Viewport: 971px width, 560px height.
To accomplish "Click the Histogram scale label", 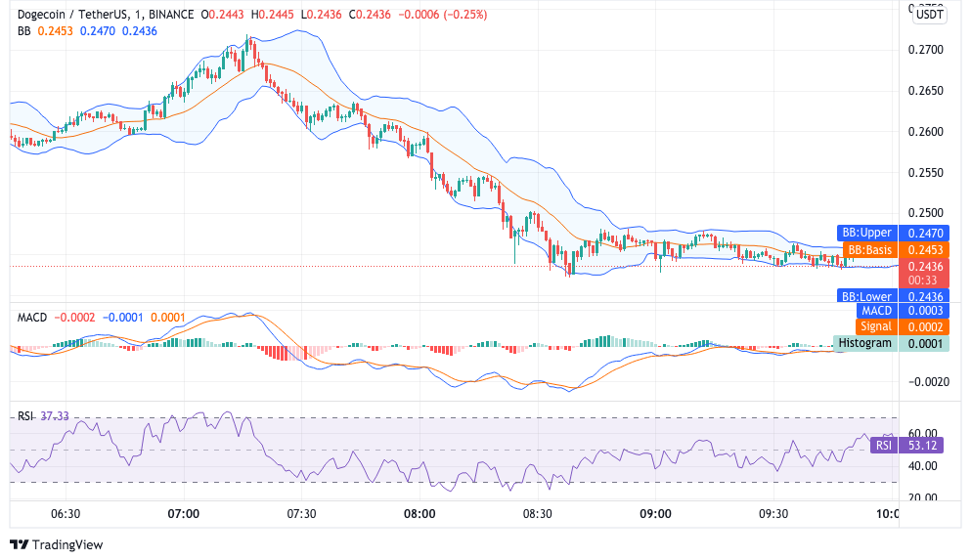I will (863, 343).
